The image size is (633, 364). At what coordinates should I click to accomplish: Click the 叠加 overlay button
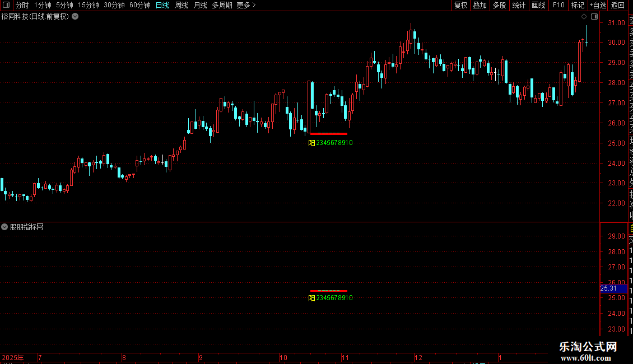(x=480, y=5)
